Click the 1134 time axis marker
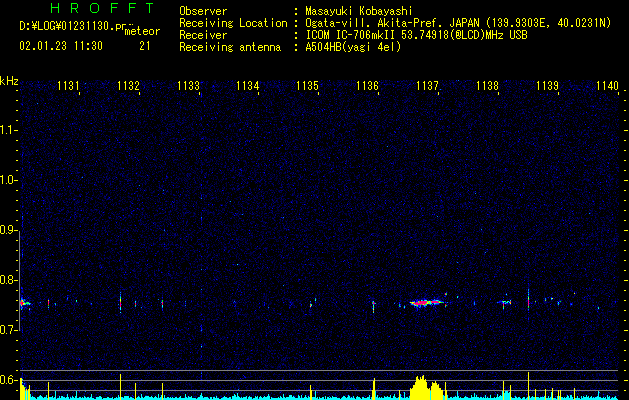This screenshot has width=629, height=400. 248,86
